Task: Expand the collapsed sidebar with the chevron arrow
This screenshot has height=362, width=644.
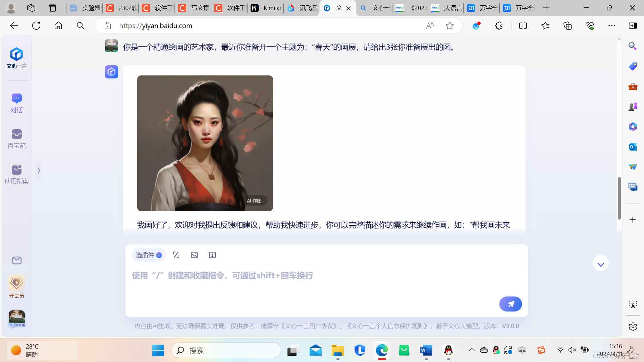Action: [39, 170]
